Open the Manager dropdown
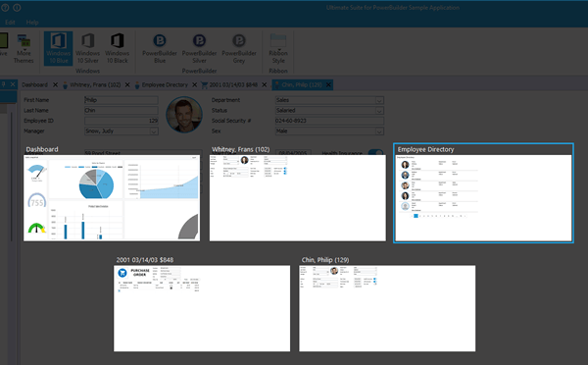 (154, 131)
